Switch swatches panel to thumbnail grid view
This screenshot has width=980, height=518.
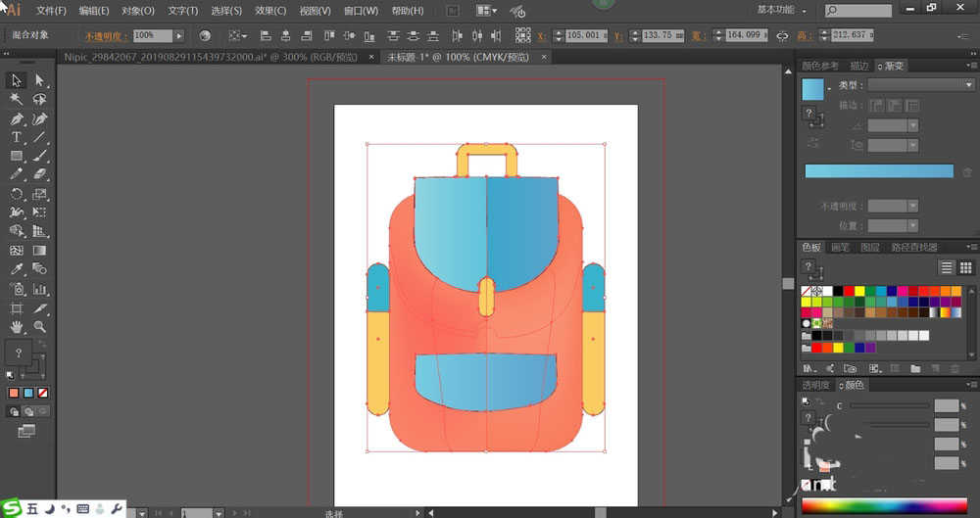965,267
